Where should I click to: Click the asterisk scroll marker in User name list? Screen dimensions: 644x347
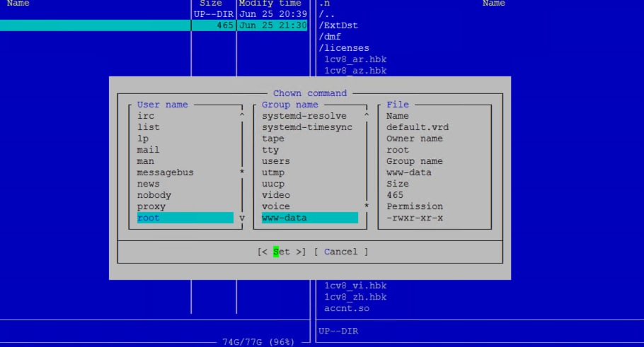pyautogui.click(x=242, y=172)
